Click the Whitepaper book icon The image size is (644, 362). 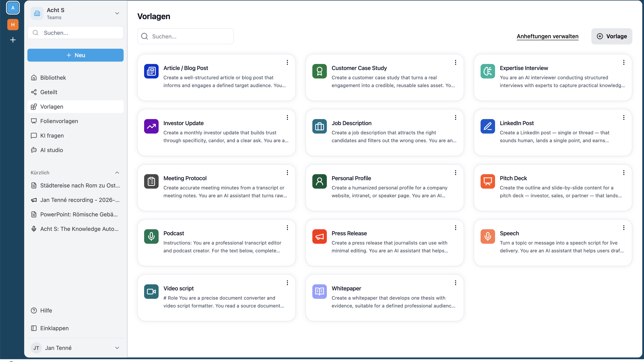point(319,291)
